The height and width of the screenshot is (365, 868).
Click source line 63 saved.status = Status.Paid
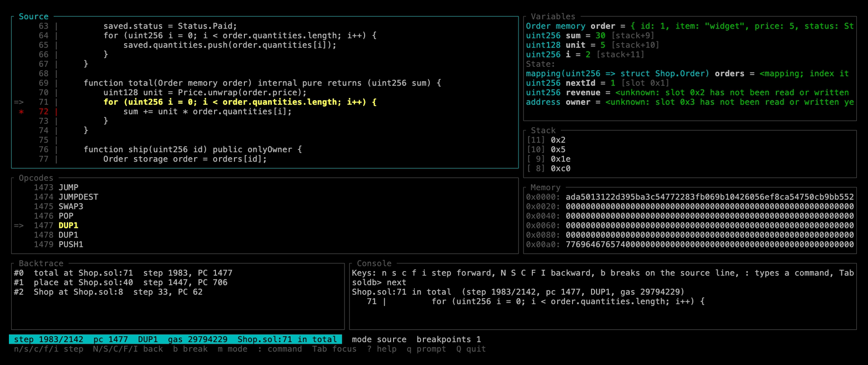pos(170,26)
